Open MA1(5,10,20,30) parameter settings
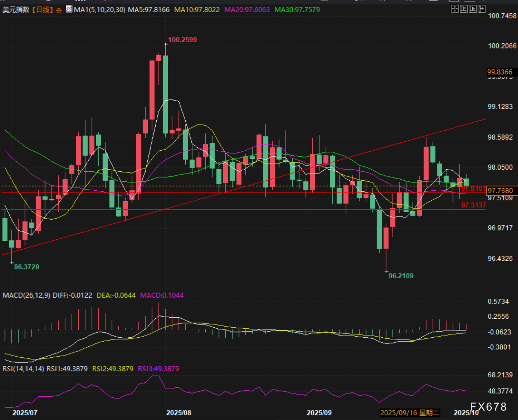Screen dimensions: 518x420 pyautogui.click(x=100, y=10)
